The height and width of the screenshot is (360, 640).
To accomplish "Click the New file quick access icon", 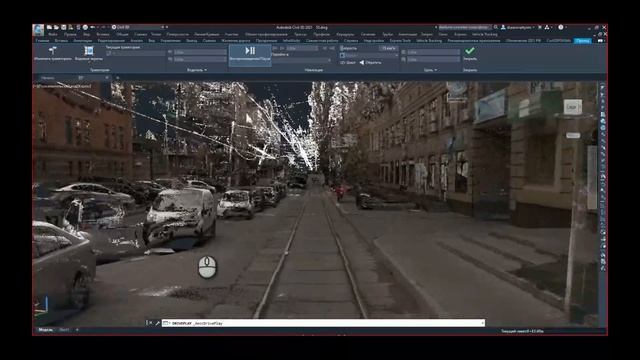I will [49, 27].
